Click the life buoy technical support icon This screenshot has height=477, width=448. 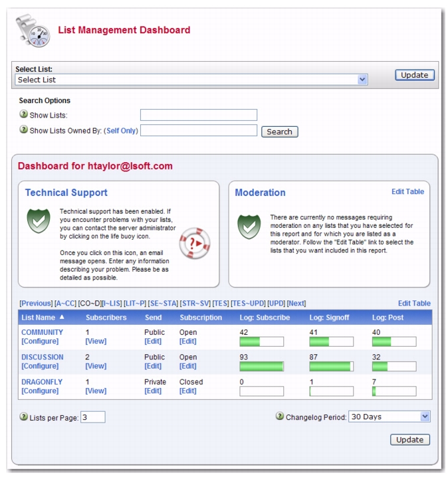[x=194, y=243]
